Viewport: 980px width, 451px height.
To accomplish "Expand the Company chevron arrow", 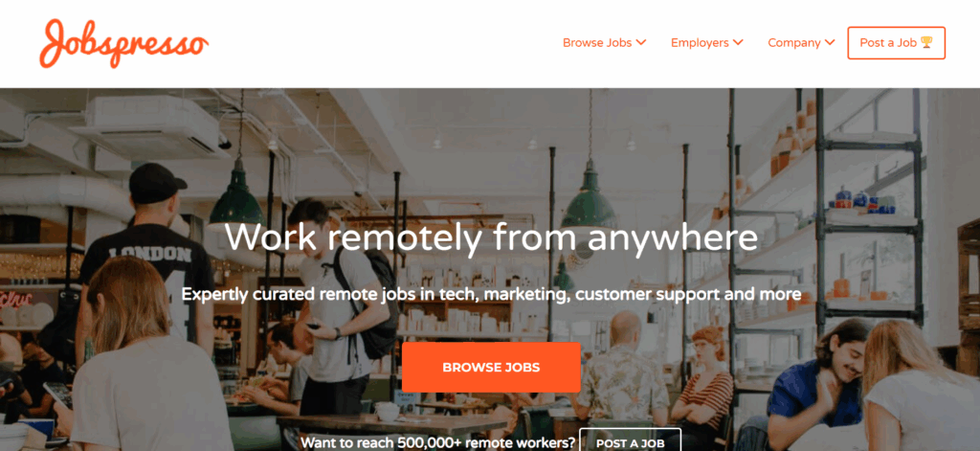I will click(830, 42).
